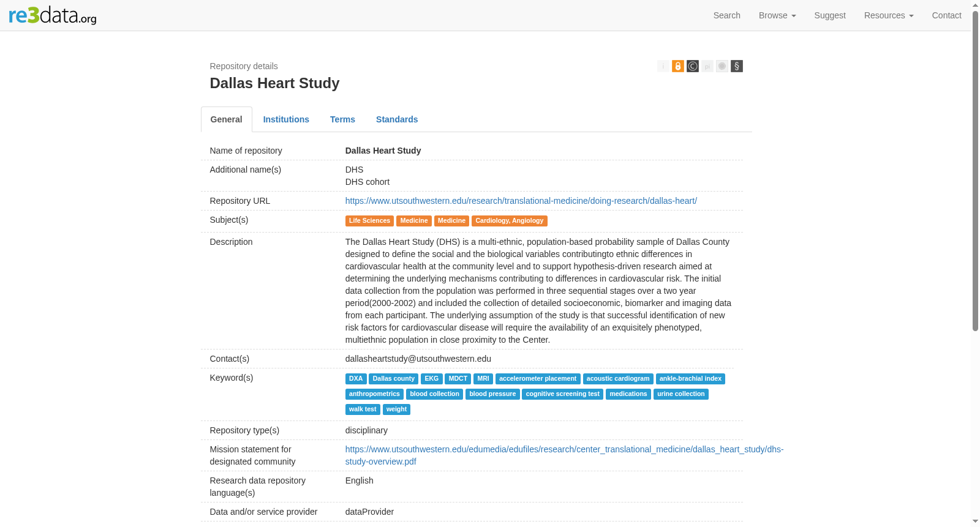
Task: Click the orange restricted-access lock icon
Action: pyautogui.click(x=677, y=66)
